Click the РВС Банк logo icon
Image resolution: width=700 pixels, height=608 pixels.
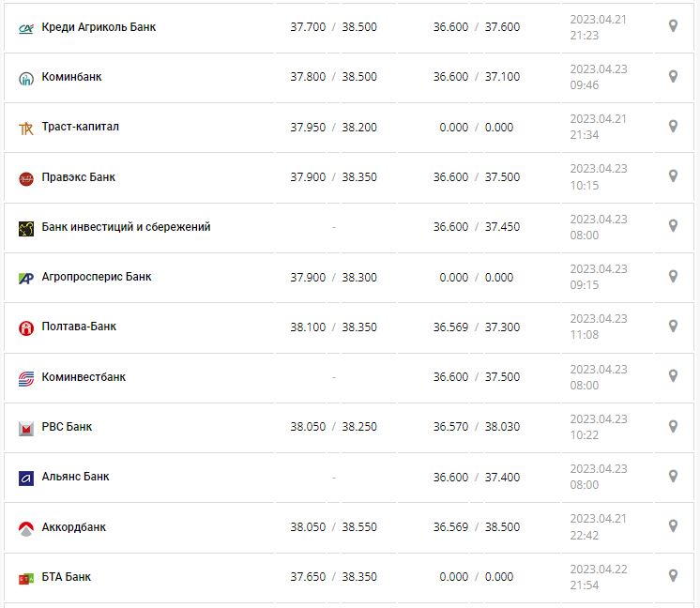[26, 428]
